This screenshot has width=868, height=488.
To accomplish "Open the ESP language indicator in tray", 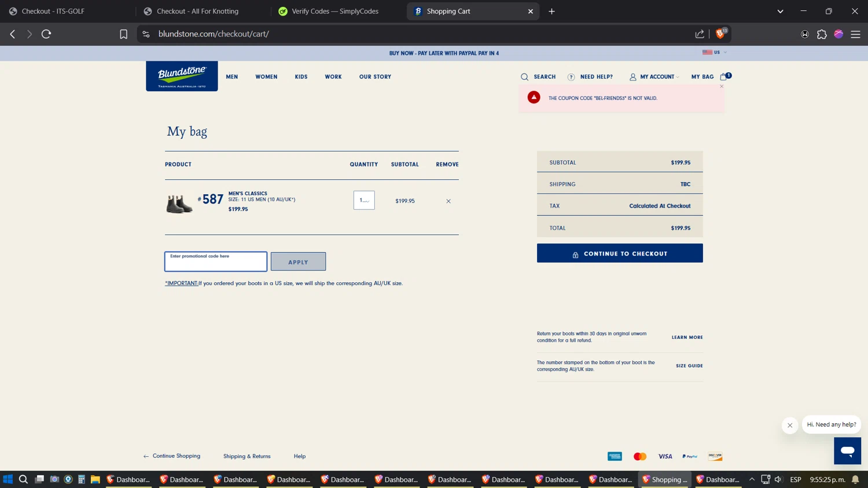I will pos(796,479).
